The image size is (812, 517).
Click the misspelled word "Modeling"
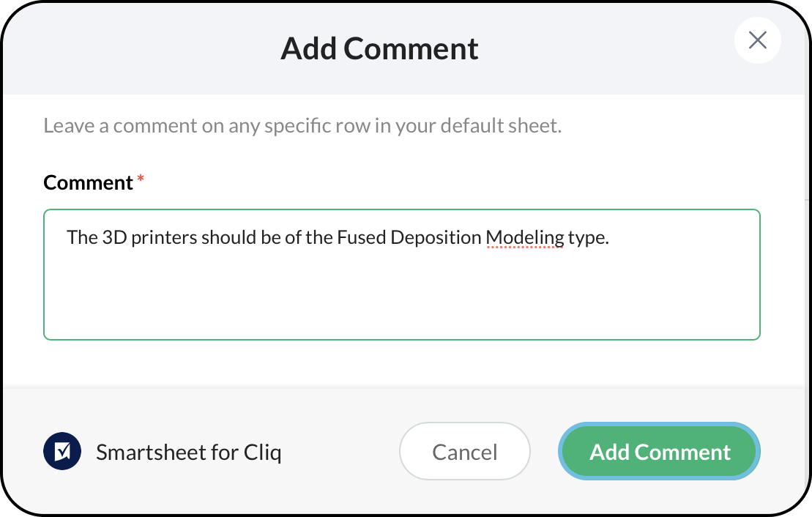point(525,238)
